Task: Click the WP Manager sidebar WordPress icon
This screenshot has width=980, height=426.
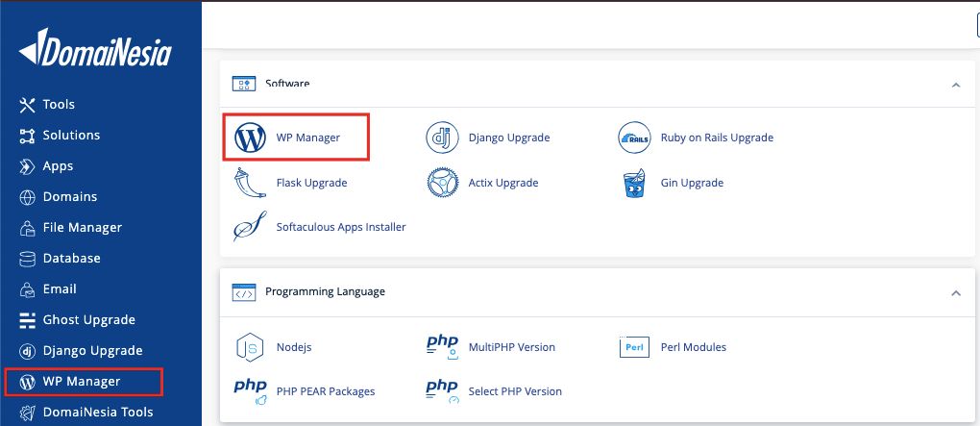Action: point(28,382)
